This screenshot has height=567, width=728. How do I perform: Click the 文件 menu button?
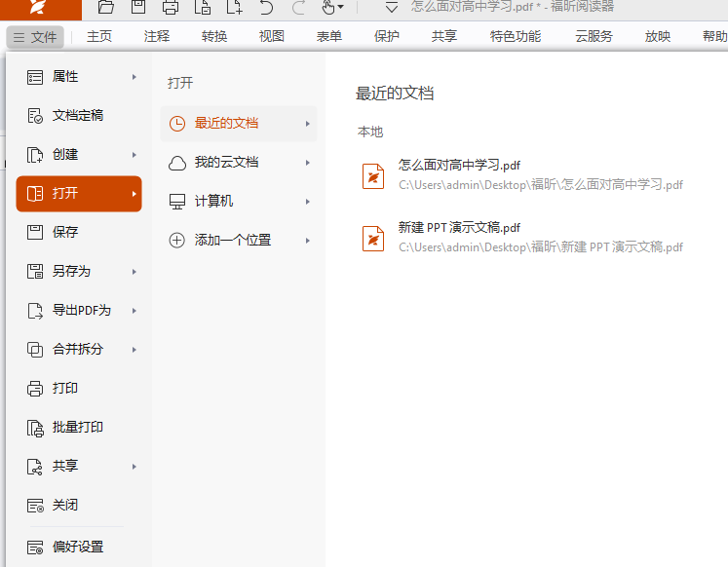tap(35, 37)
